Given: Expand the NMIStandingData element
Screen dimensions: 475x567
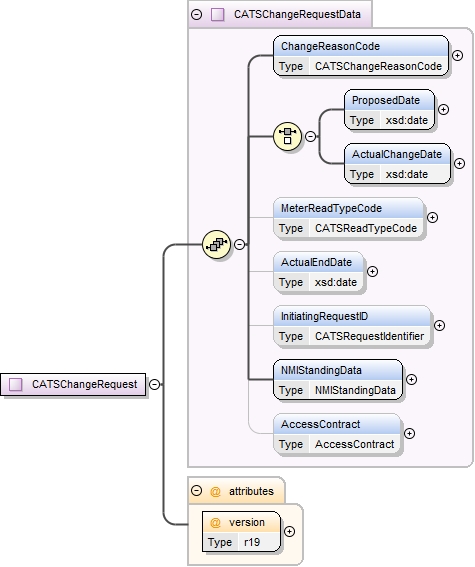Looking at the screenshot, I should pyautogui.click(x=411, y=379).
